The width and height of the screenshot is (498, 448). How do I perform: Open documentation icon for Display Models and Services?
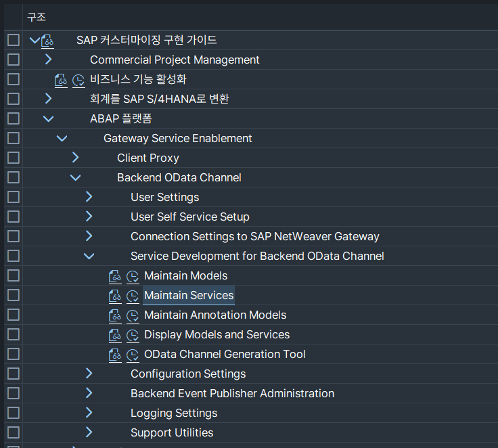coord(115,335)
